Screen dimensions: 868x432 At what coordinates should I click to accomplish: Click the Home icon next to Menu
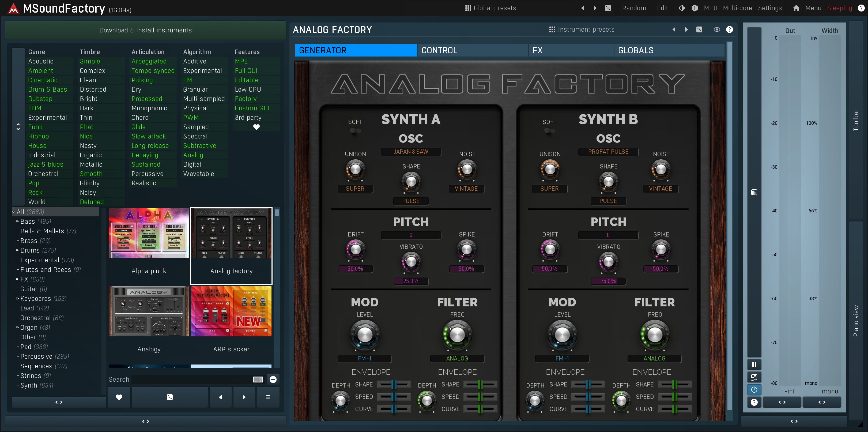click(x=796, y=8)
